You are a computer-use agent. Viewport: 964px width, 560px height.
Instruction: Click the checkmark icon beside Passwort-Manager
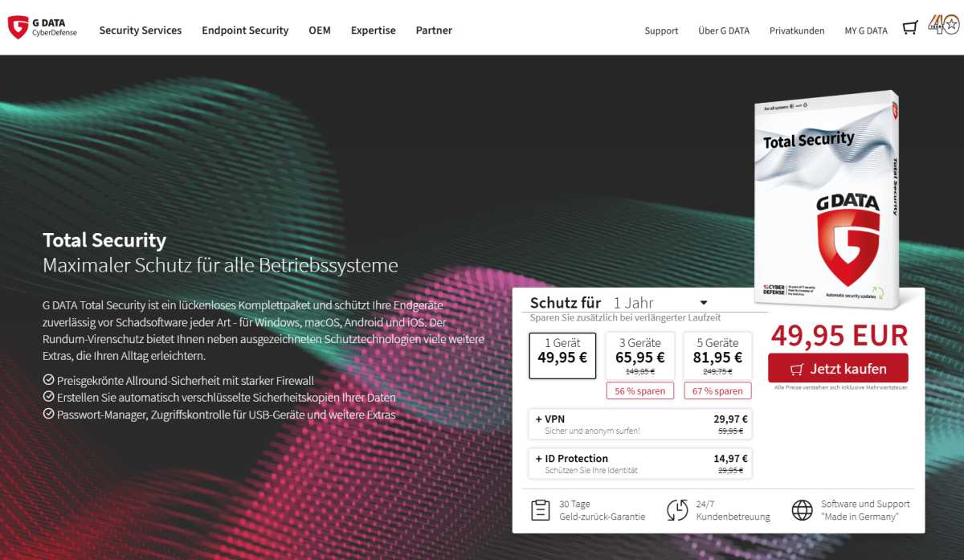tap(48, 415)
